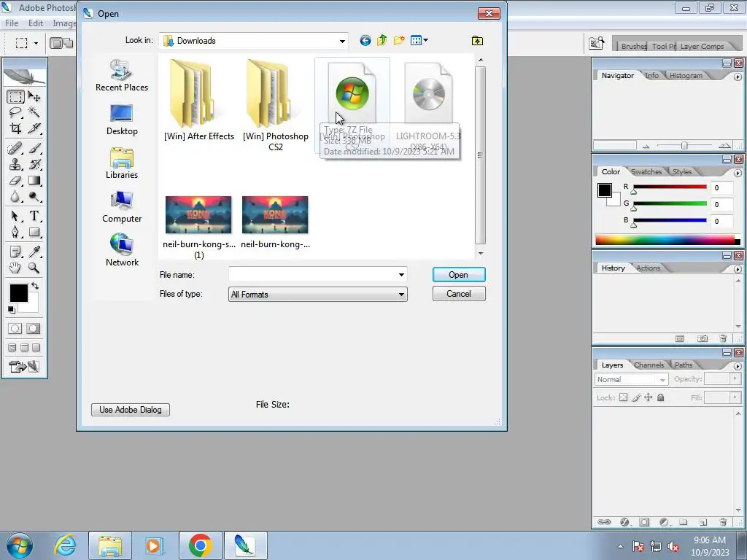
Task: Swap foreground and background colors
Action: (35, 286)
